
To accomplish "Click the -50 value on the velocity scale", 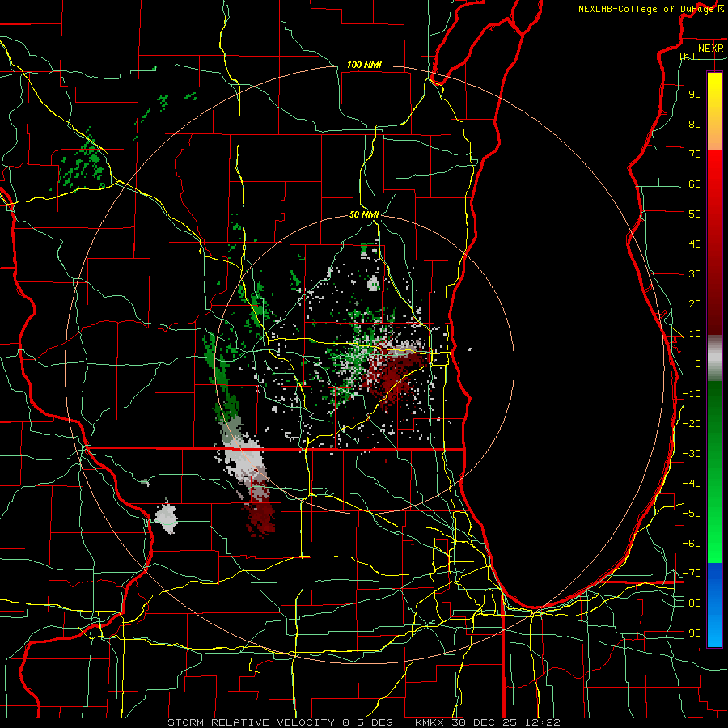I will point(692,514).
